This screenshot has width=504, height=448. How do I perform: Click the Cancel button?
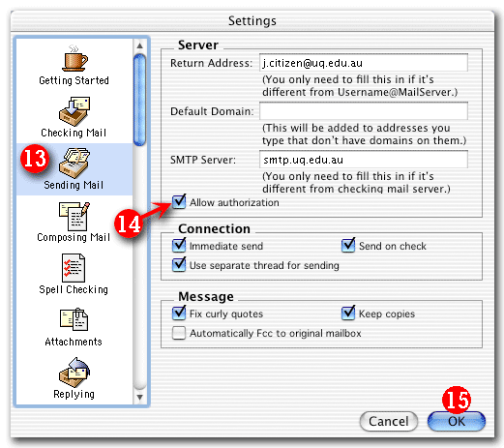pyautogui.click(x=389, y=421)
